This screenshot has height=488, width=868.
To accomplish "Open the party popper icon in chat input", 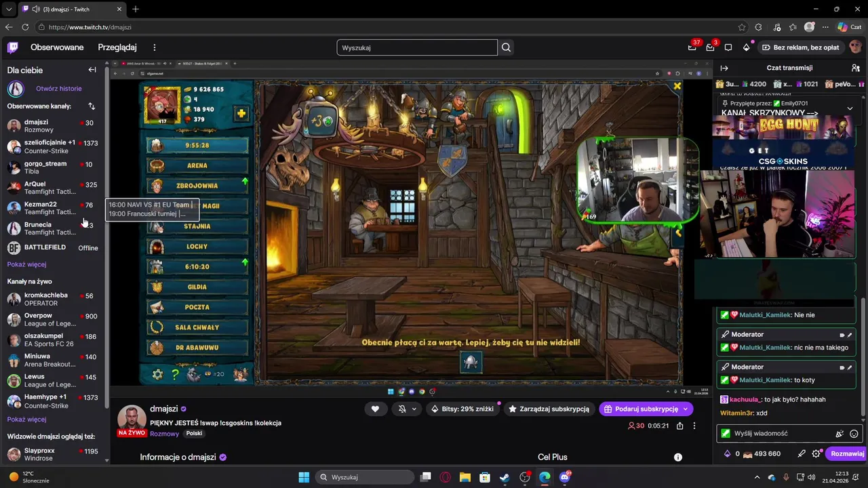I will tap(840, 434).
